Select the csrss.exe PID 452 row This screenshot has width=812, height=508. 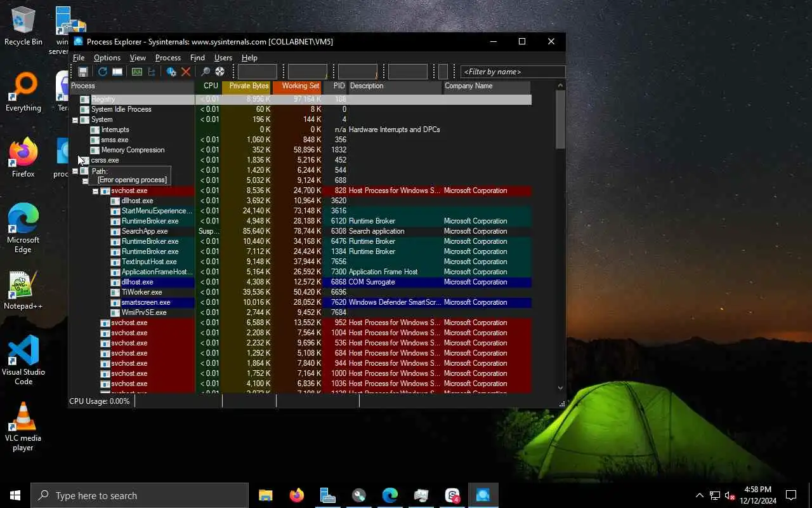tap(300, 160)
